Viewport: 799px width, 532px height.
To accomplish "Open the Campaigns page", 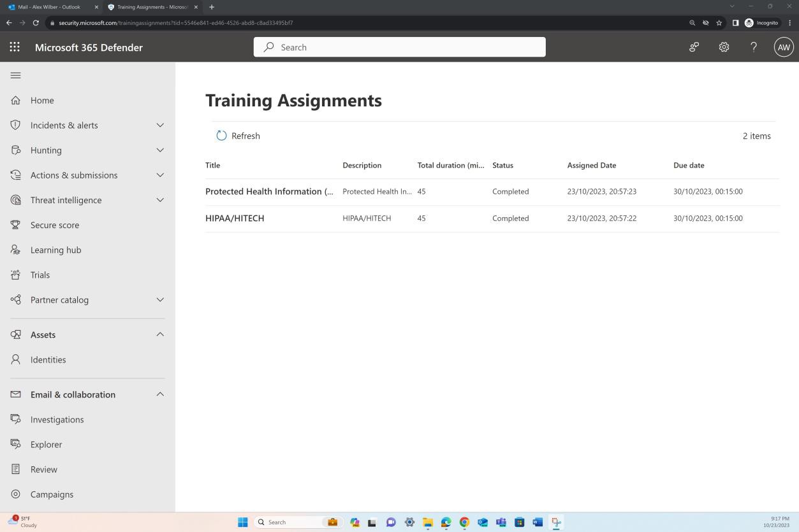I will (52, 494).
